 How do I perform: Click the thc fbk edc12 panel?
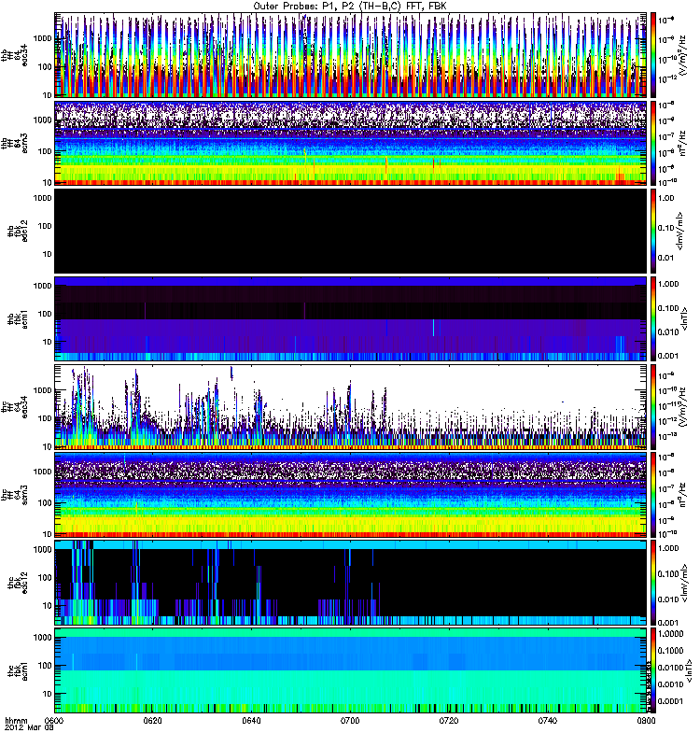[x=350, y=582]
